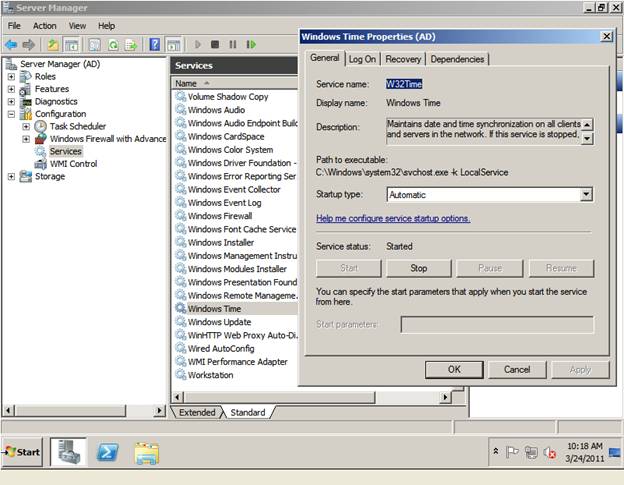
Task: Stop the Windows Time service
Action: [x=419, y=268]
